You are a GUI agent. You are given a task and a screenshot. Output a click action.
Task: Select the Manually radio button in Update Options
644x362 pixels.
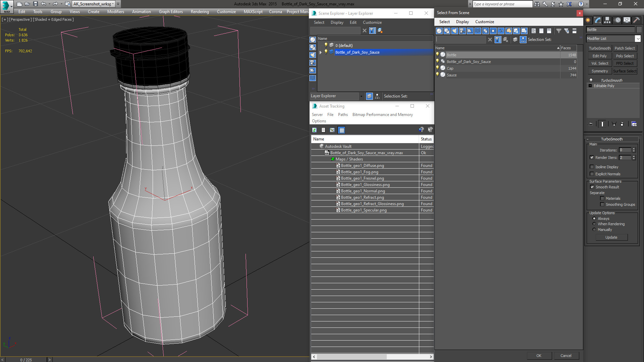[594, 229]
